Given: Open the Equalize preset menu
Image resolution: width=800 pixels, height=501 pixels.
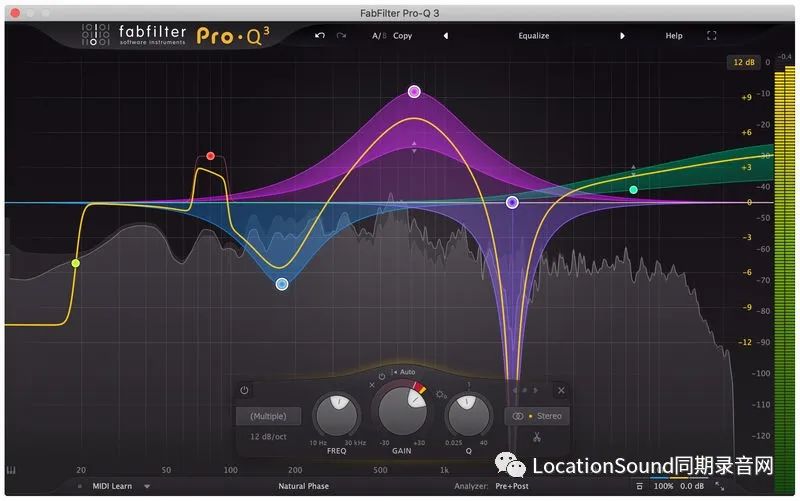Looking at the screenshot, I should tap(533, 35).
